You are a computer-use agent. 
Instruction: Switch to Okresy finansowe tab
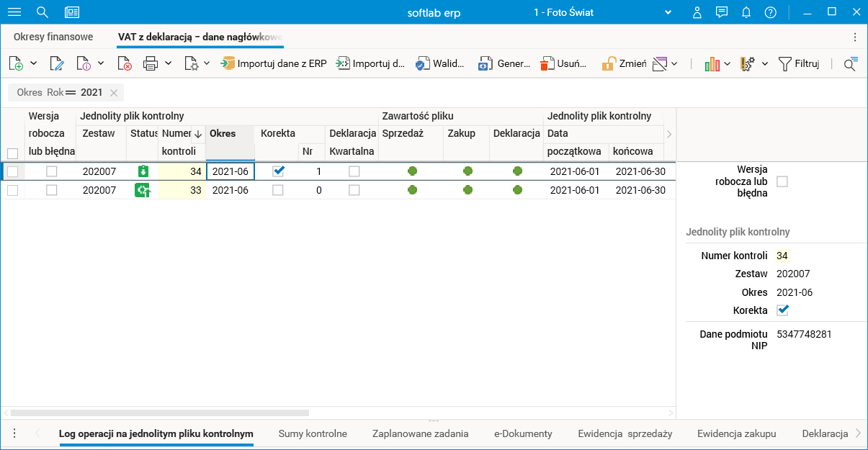53,37
